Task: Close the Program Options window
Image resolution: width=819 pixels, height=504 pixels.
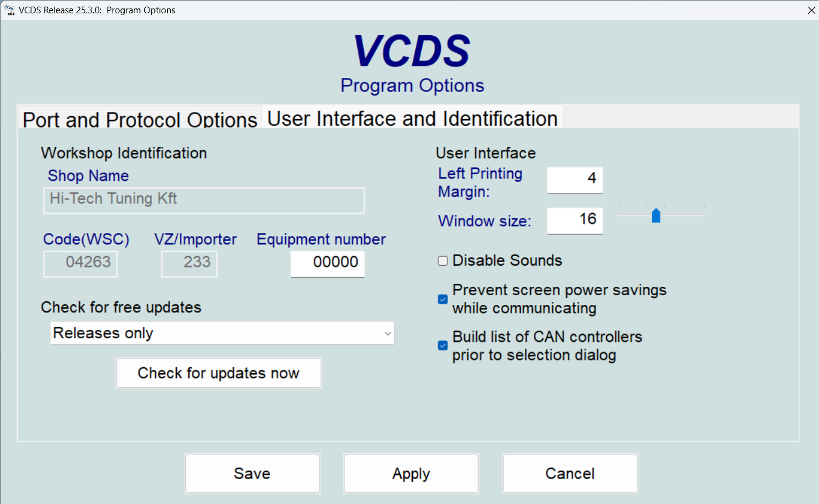Action: pos(812,10)
